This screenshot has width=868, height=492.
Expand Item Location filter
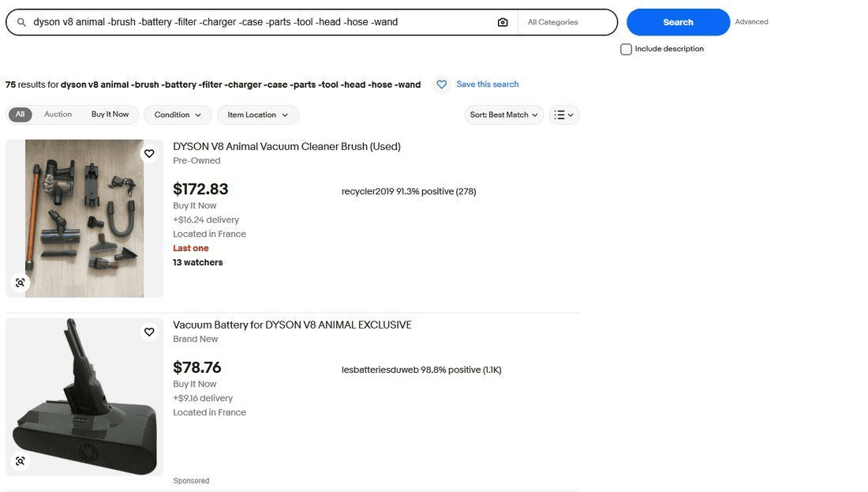click(258, 115)
